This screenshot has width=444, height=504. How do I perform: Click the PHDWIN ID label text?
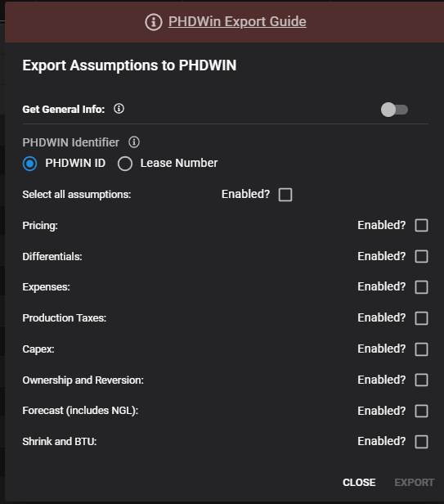tap(75, 164)
